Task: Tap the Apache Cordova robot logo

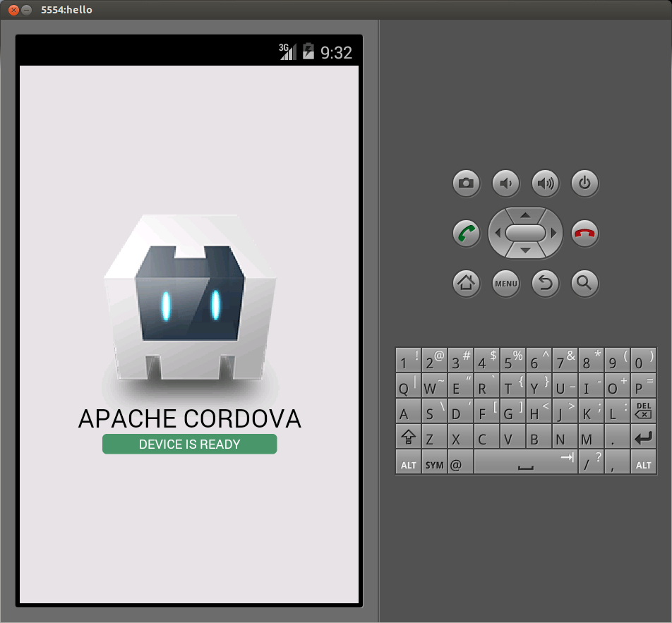Action: click(x=189, y=296)
